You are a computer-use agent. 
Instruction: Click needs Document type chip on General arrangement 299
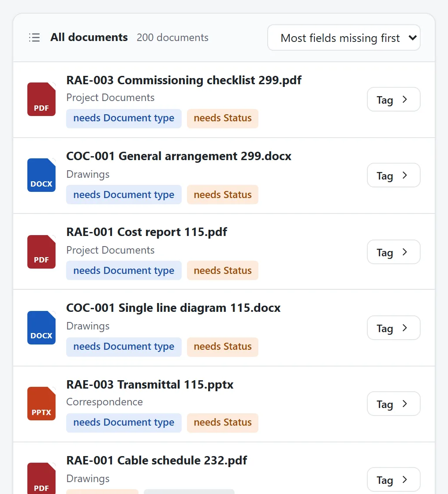pyautogui.click(x=124, y=195)
